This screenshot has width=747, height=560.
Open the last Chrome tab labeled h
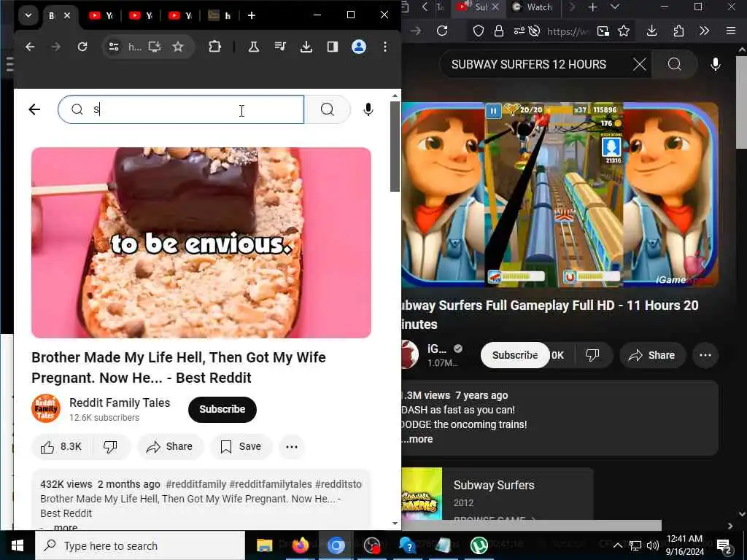tap(220, 15)
